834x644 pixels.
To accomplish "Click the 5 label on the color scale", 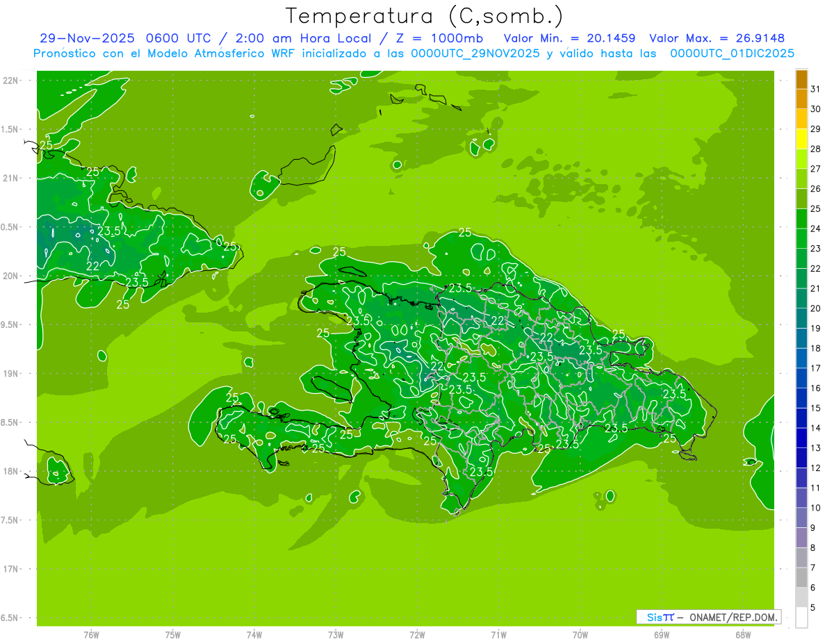I will pos(813,609).
